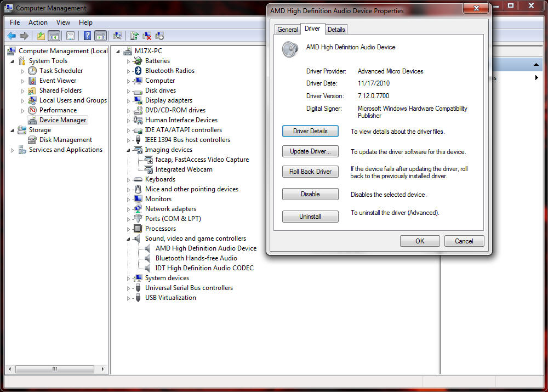Click the Disk Management icon
The width and height of the screenshot is (548, 392).
click(32, 140)
